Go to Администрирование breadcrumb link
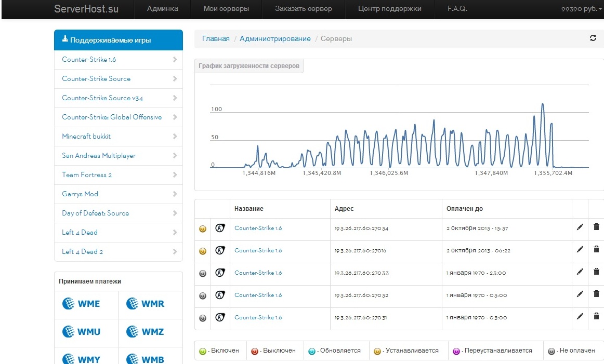The height and width of the screenshot is (364, 604). point(275,38)
